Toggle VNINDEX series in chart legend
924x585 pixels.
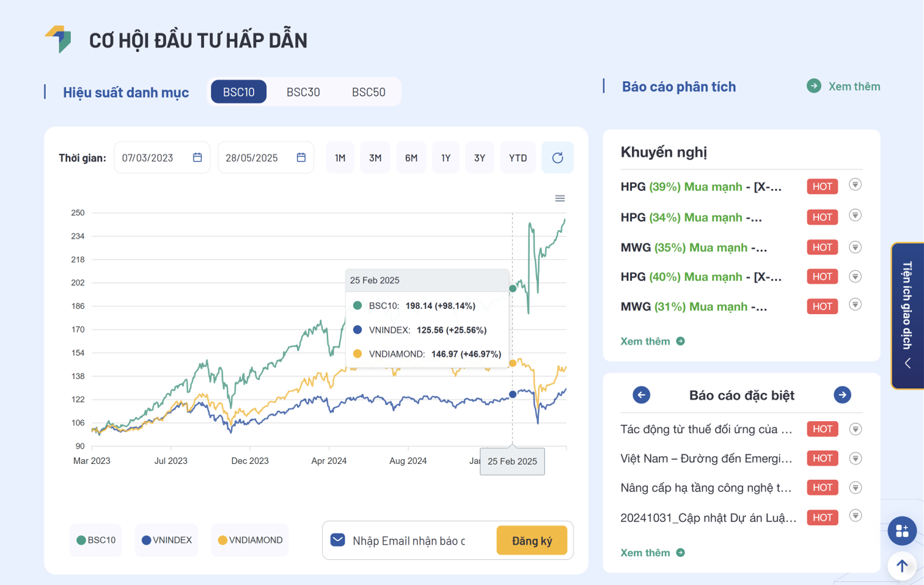(166, 540)
